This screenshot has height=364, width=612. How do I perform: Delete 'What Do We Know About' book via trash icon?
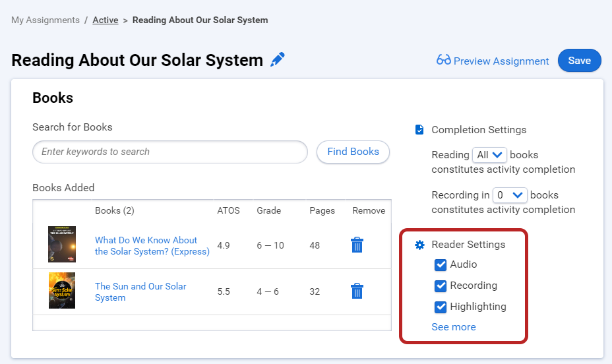tap(357, 245)
